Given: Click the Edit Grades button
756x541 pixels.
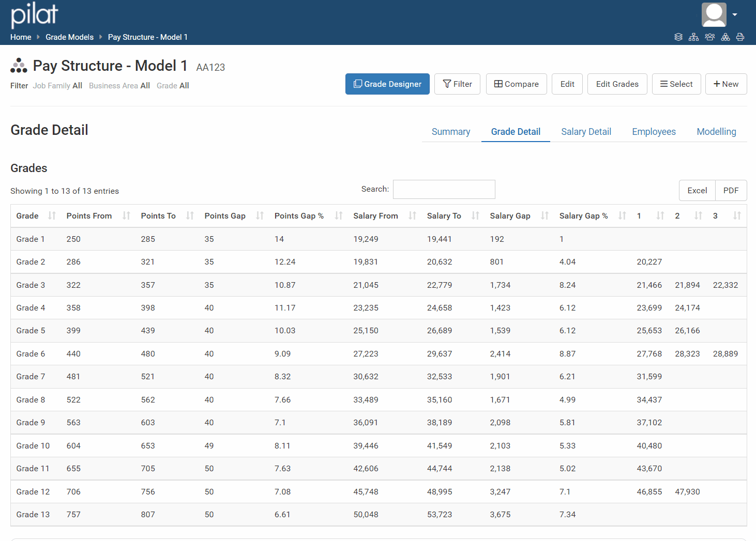Looking at the screenshot, I should click(617, 84).
